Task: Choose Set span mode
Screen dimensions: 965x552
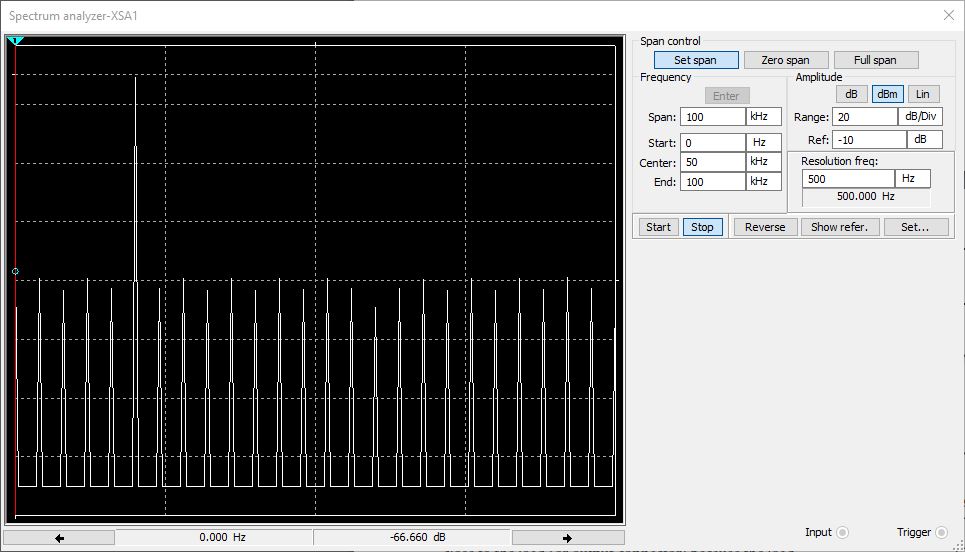Action: tap(695, 60)
